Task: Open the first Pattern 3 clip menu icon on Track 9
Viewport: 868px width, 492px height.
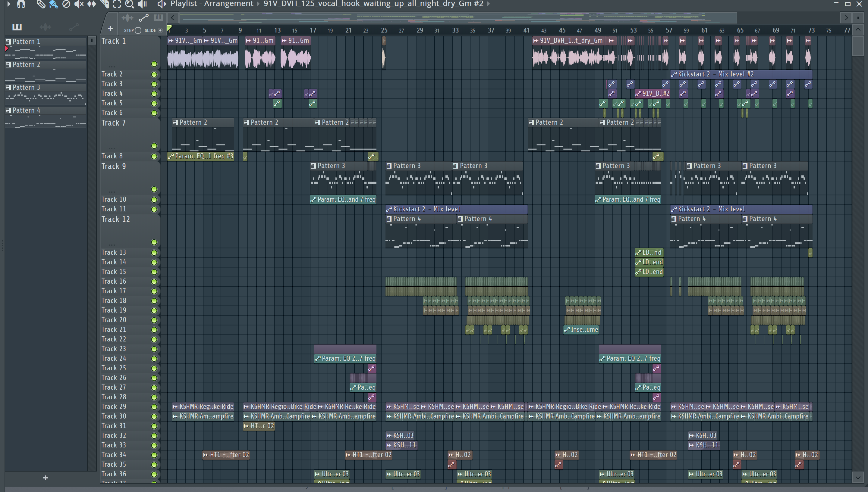Action: [x=313, y=166]
